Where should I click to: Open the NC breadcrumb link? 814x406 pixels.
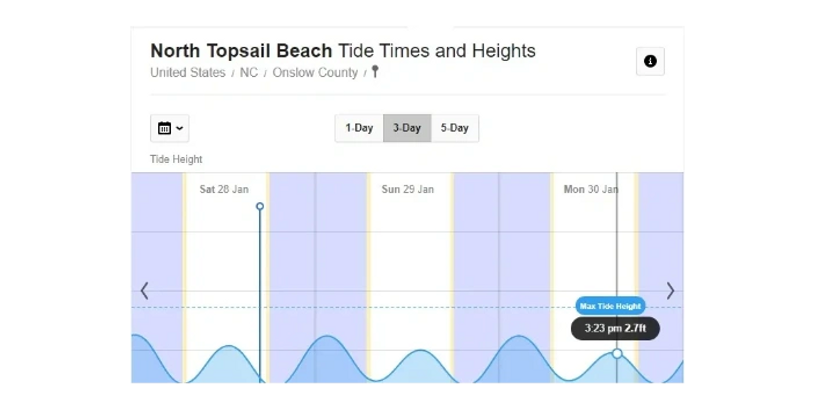click(x=249, y=73)
